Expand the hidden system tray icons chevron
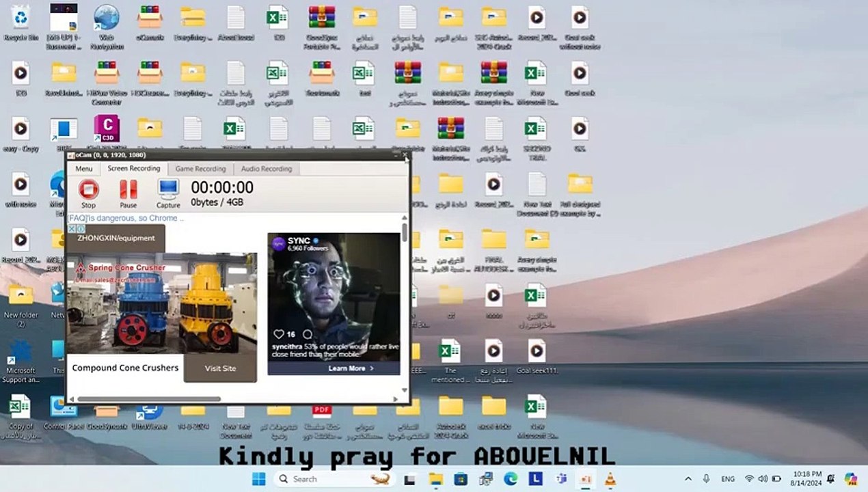 tap(688, 479)
